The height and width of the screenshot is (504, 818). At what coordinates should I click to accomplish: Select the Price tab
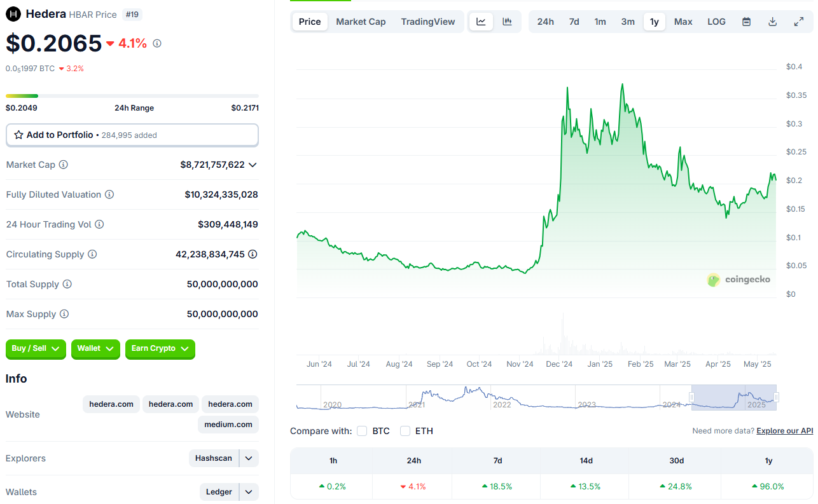310,22
